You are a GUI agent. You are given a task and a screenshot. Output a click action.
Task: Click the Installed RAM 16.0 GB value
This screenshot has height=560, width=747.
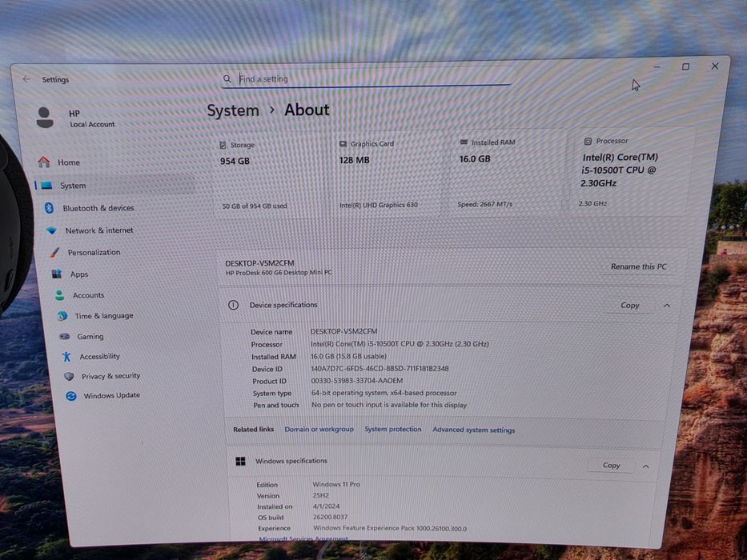click(475, 158)
